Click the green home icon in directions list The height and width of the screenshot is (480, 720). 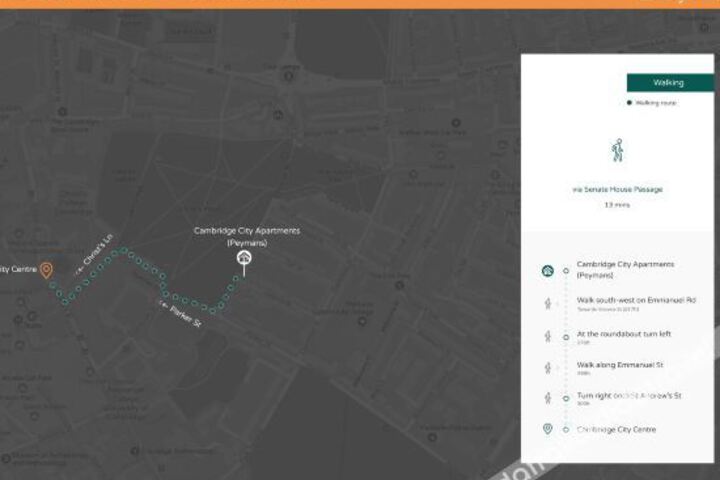547,270
